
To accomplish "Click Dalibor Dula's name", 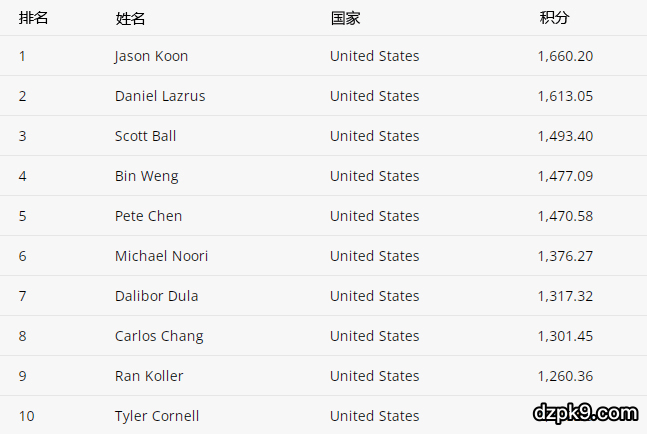I will coord(156,296).
